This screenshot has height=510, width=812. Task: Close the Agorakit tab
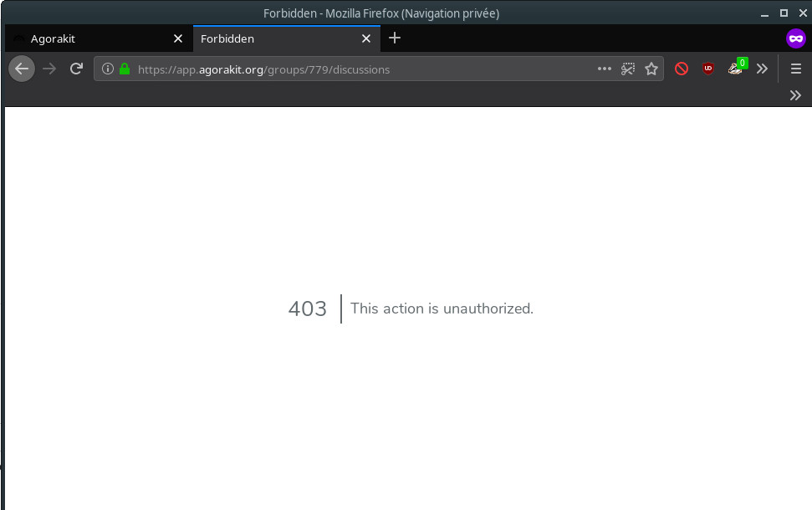pos(177,38)
